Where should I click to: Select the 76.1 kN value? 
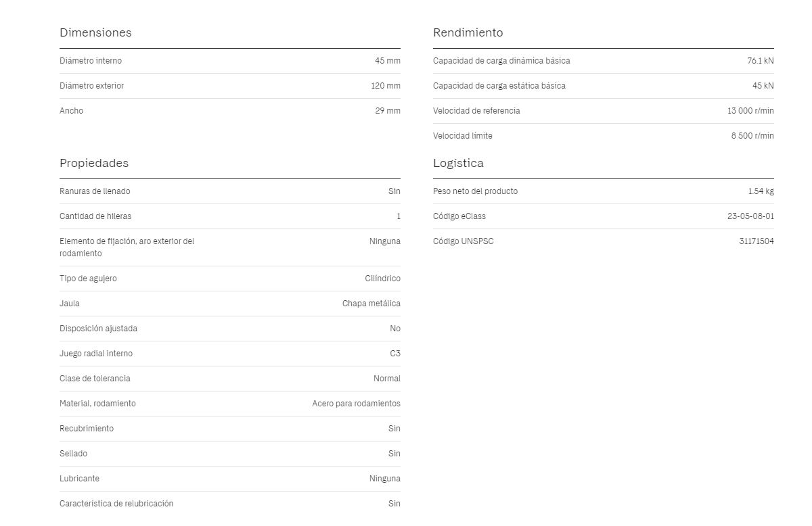[x=761, y=61]
